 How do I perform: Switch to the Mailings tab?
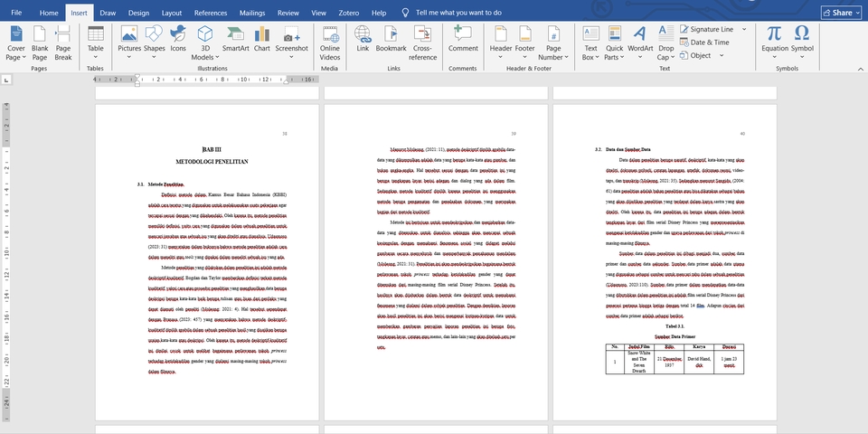pyautogui.click(x=252, y=12)
